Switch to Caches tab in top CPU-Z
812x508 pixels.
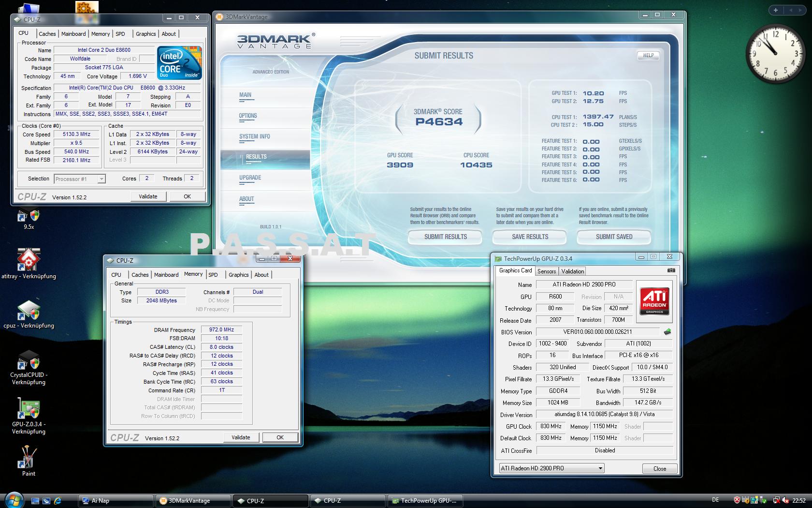tap(47, 34)
